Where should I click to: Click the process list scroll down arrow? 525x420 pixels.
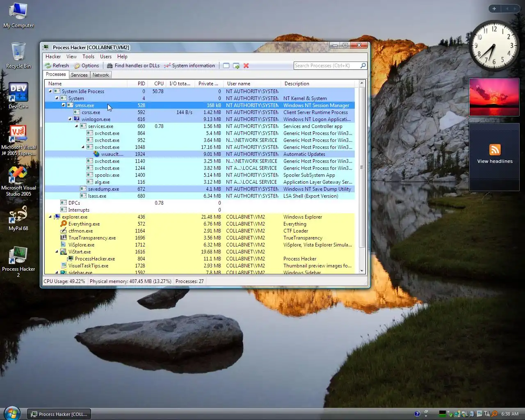click(x=362, y=271)
